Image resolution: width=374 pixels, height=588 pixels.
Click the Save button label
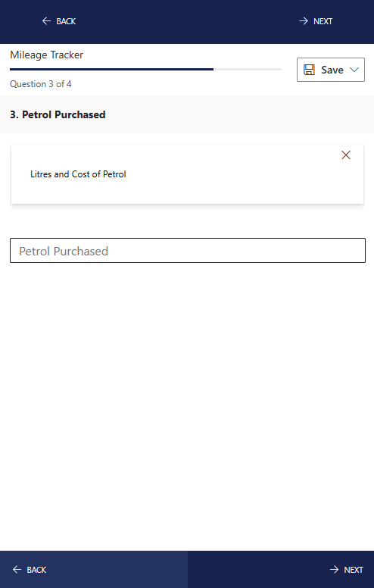click(332, 70)
